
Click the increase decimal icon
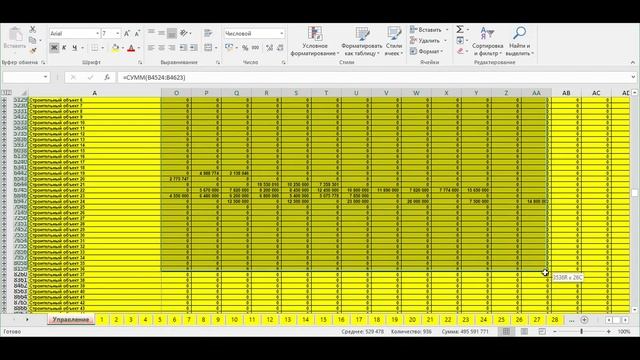269,48
